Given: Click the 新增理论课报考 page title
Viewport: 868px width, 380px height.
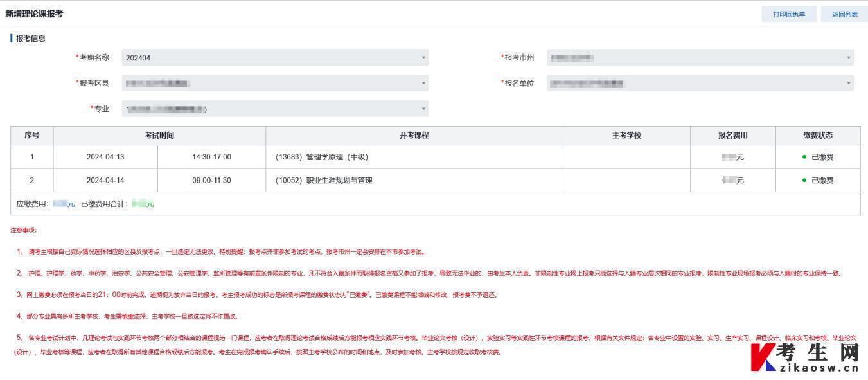Looking at the screenshot, I should point(34,14).
